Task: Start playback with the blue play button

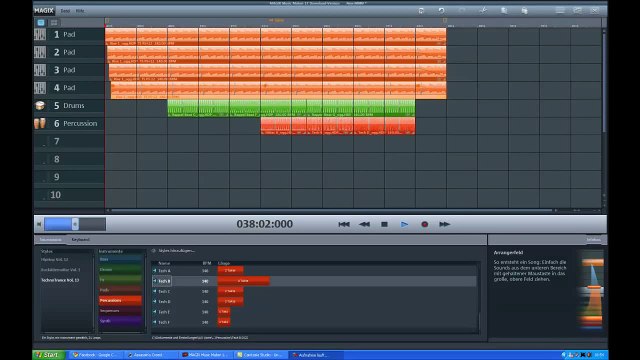Action: (x=404, y=224)
